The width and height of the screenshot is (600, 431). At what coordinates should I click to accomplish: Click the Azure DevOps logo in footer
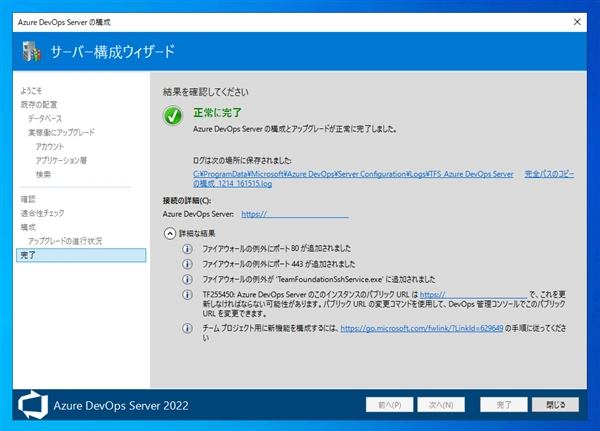coord(33,405)
